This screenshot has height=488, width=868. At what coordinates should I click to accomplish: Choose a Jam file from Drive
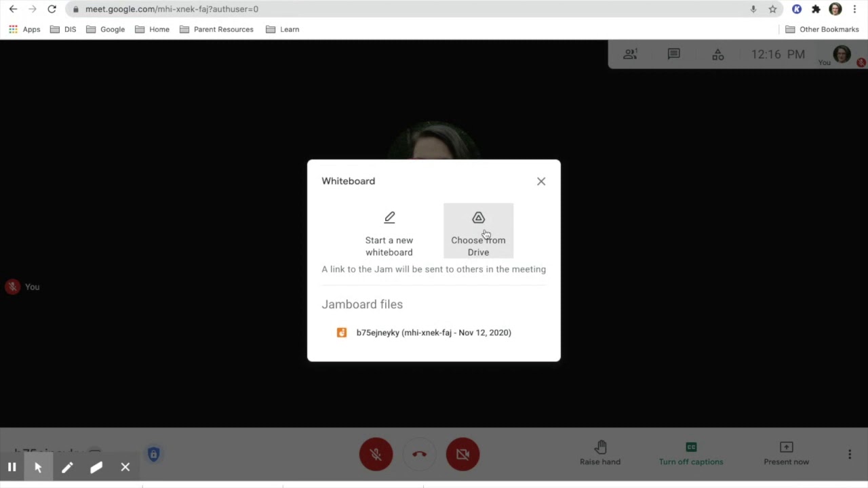[478, 231]
